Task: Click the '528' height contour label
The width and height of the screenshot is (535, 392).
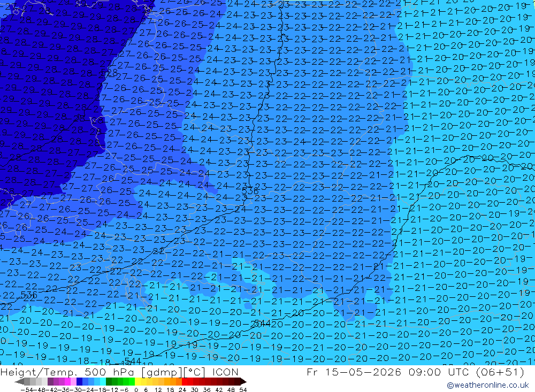Action: 110,73
